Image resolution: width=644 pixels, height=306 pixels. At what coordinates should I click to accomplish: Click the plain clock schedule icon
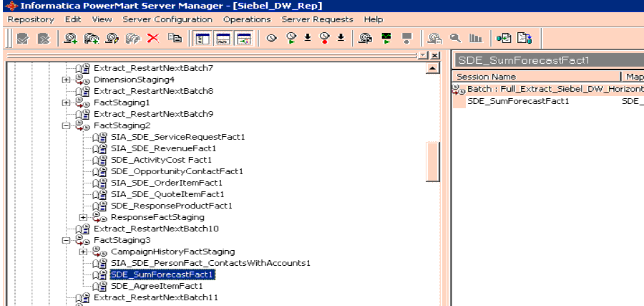coord(271,38)
